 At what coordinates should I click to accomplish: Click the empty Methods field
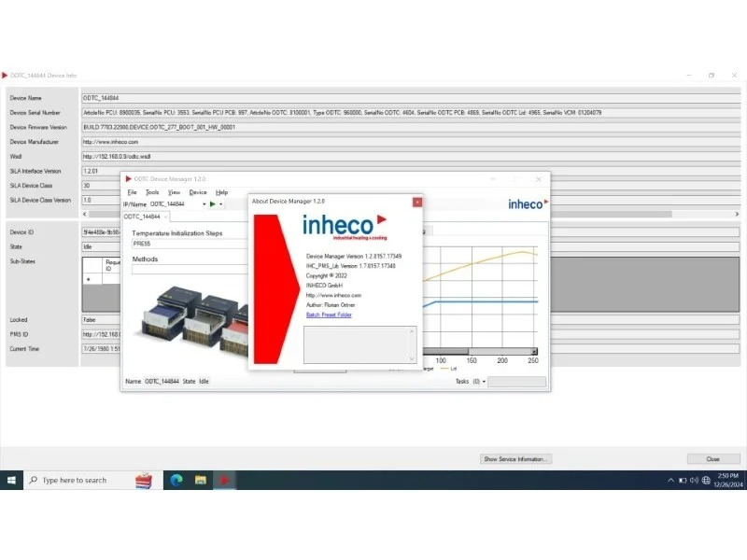click(190, 270)
